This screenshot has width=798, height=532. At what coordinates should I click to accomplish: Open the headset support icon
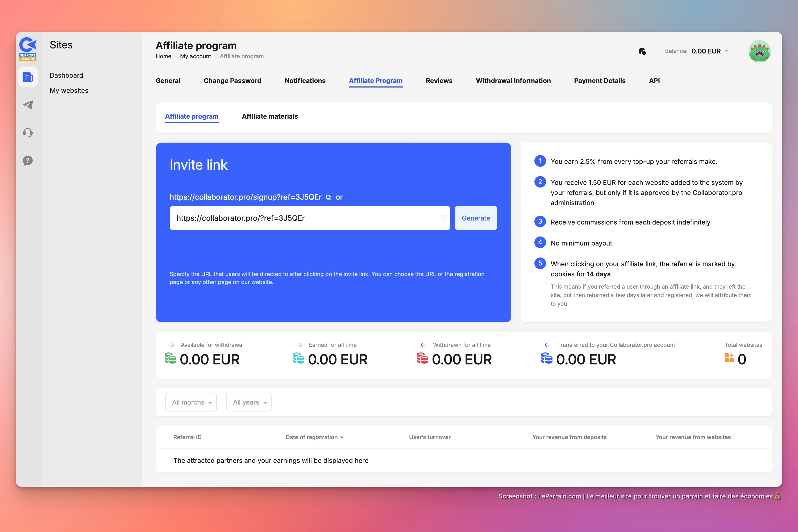28,133
